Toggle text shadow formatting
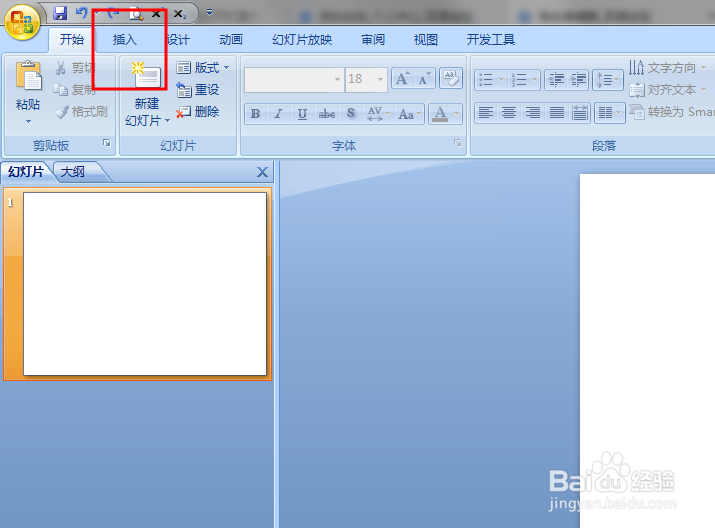Image resolution: width=715 pixels, height=528 pixels. point(351,114)
